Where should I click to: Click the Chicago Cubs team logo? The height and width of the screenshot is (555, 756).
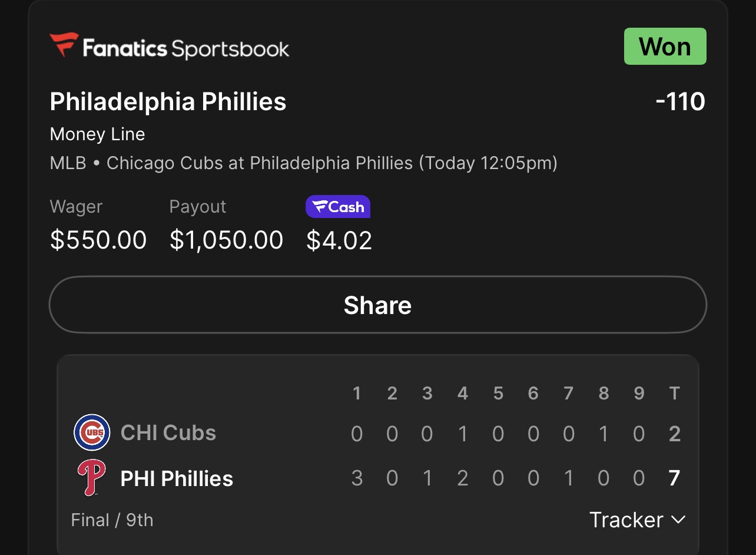[x=92, y=432]
